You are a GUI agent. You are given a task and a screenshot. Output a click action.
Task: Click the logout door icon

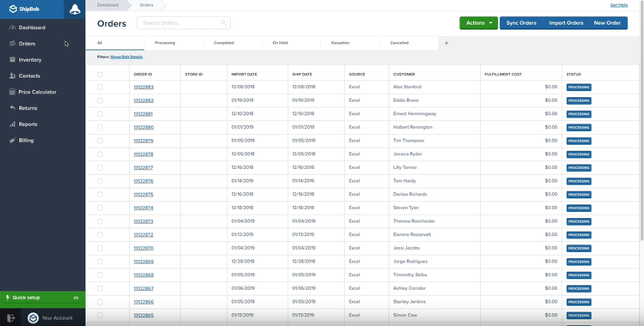[10, 317]
